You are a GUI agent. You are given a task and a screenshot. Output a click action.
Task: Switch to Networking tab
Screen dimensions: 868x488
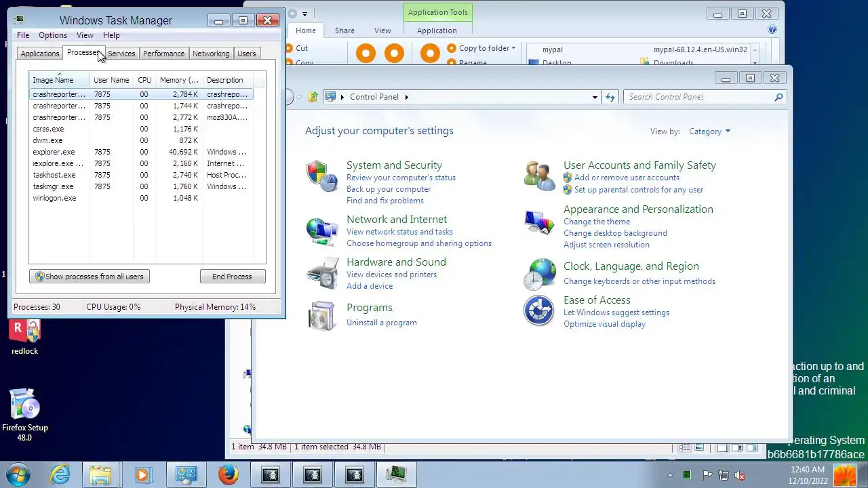click(211, 54)
